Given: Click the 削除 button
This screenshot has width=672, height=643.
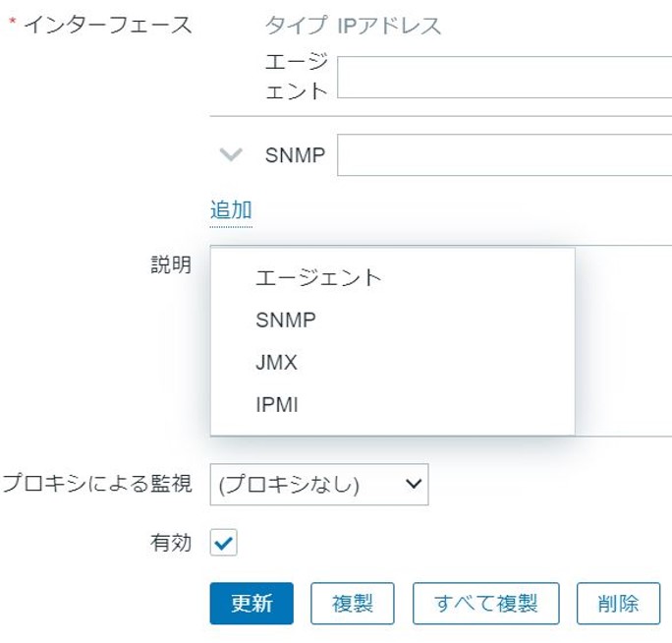Looking at the screenshot, I should tap(618, 603).
